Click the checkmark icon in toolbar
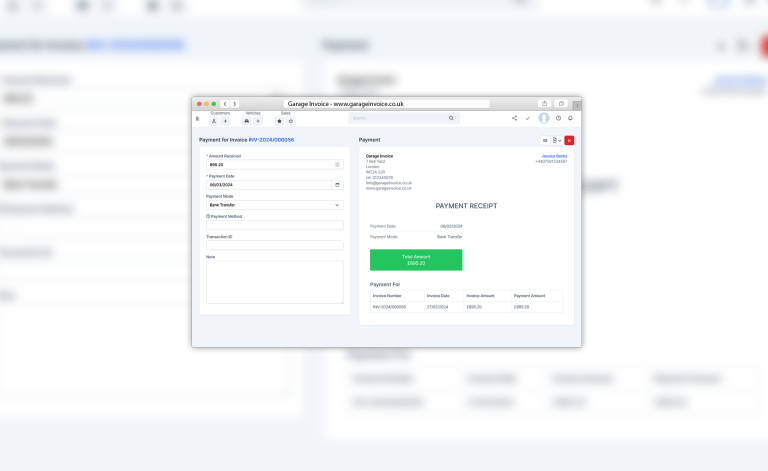Screen dimensions: 768x471 pos(528,118)
